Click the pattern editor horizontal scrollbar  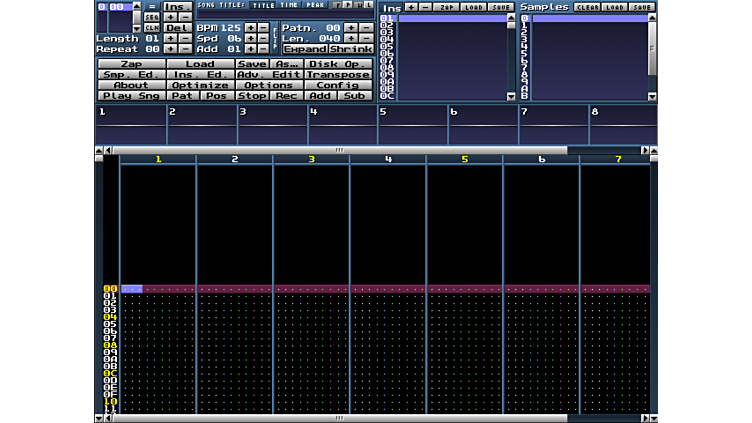point(340,418)
